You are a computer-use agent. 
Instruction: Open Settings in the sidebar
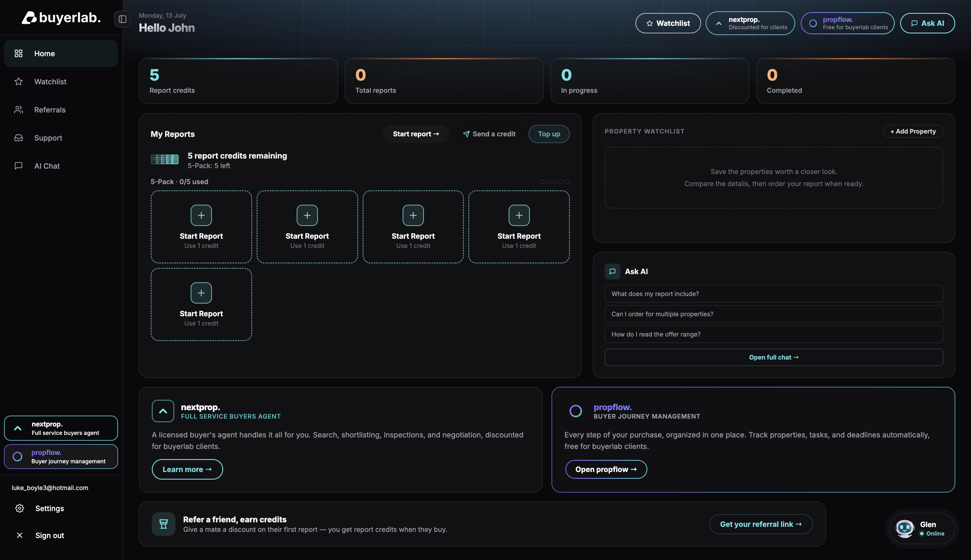[x=61, y=509]
